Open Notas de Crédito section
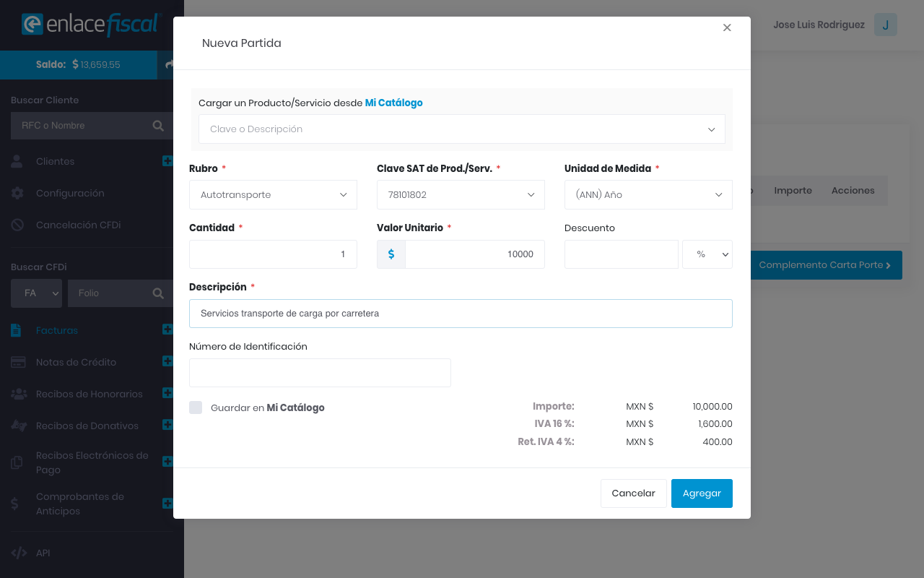 76,363
